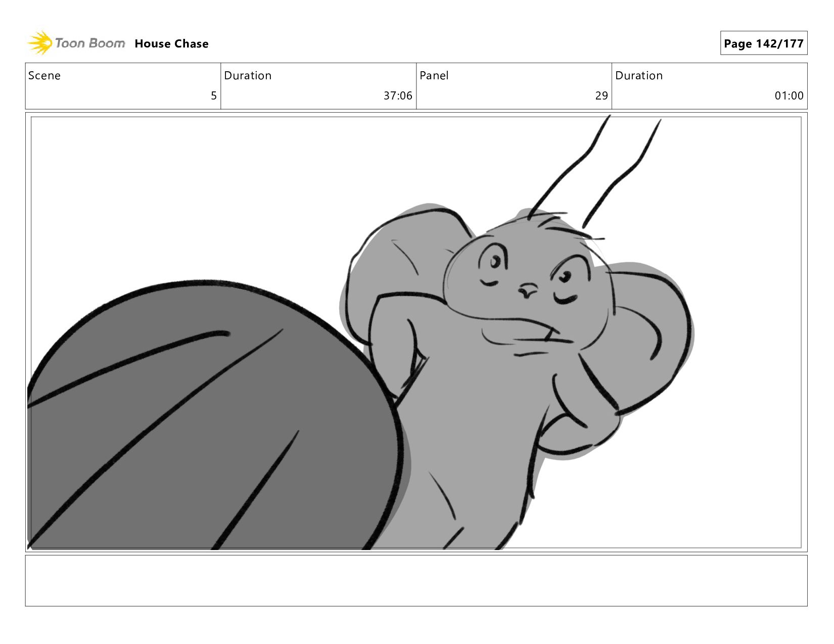This screenshot has width=834, height=644.
Task: Click the scene number 5 value
Action: coord(214,96)
